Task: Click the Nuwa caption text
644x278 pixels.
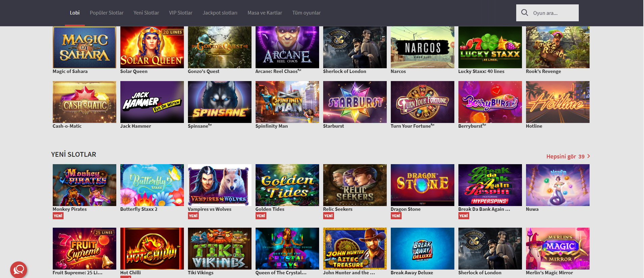Action: [532, 209]
